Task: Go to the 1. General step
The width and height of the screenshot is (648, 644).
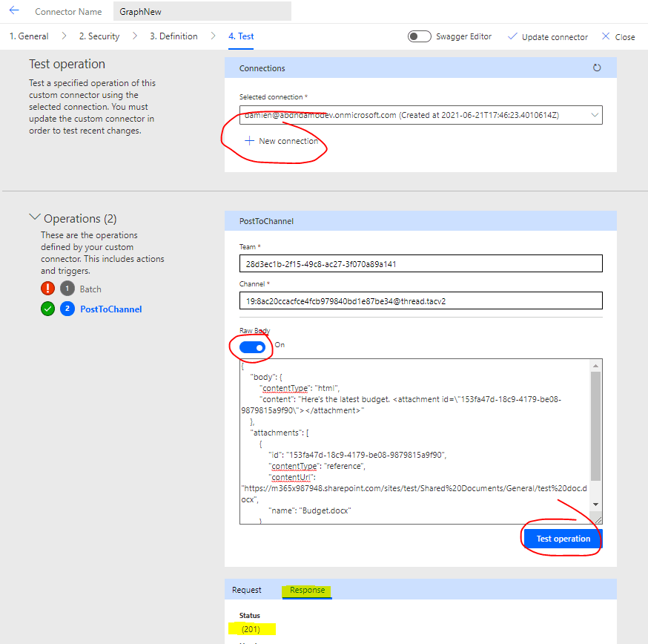Action: (29, 36)
